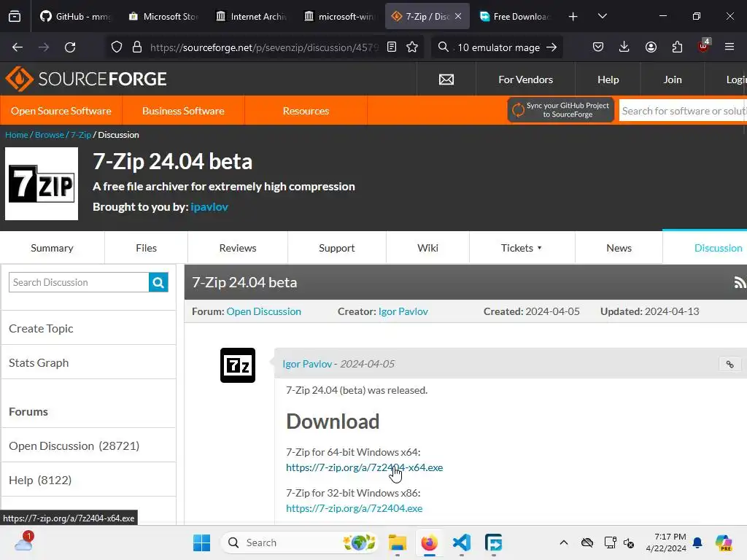Open Firefox account icon
This screenshot has height=560, width=747.
[651, 47]
